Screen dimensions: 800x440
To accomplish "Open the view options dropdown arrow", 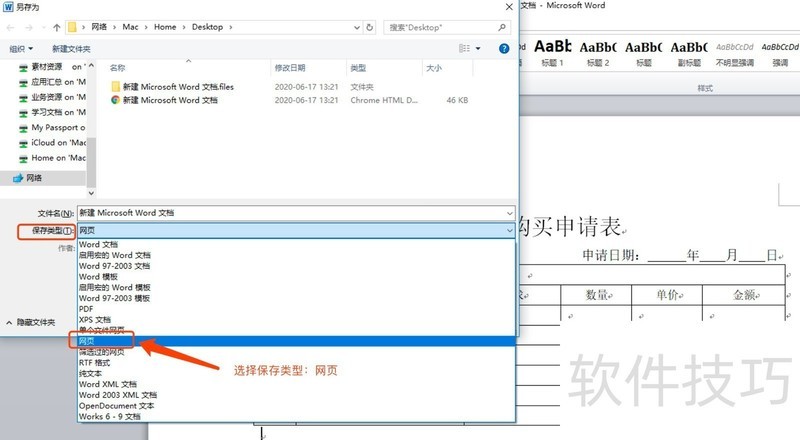I will [478, 48].
